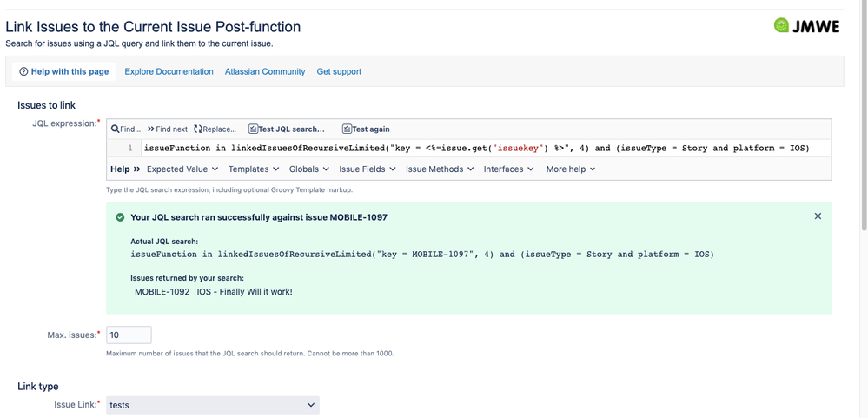Click the Test JQL search icon
This screenshot has width=868, height=418.
point(253,129)
